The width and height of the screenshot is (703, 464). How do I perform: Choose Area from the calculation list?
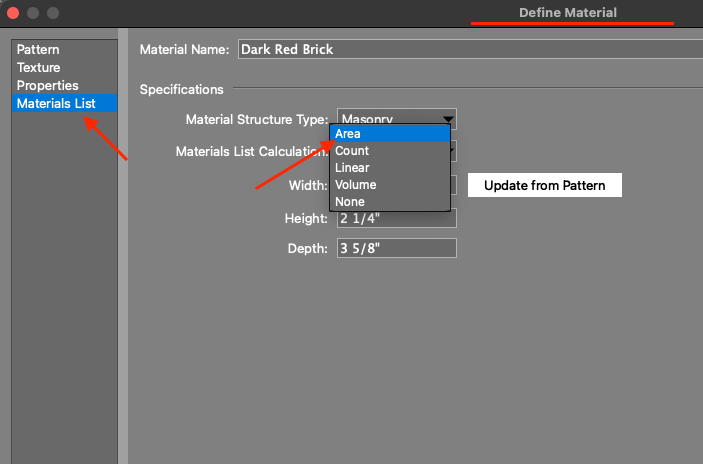389,134
